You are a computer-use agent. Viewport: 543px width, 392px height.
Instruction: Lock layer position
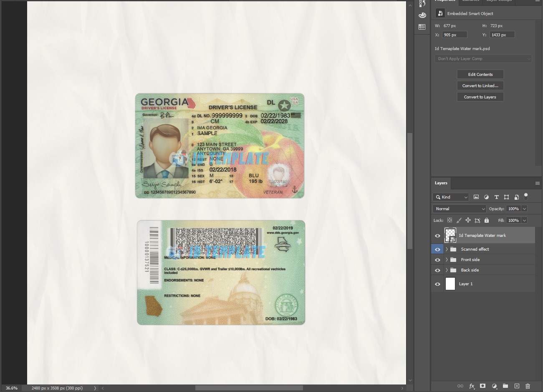[x=468, y=220]
